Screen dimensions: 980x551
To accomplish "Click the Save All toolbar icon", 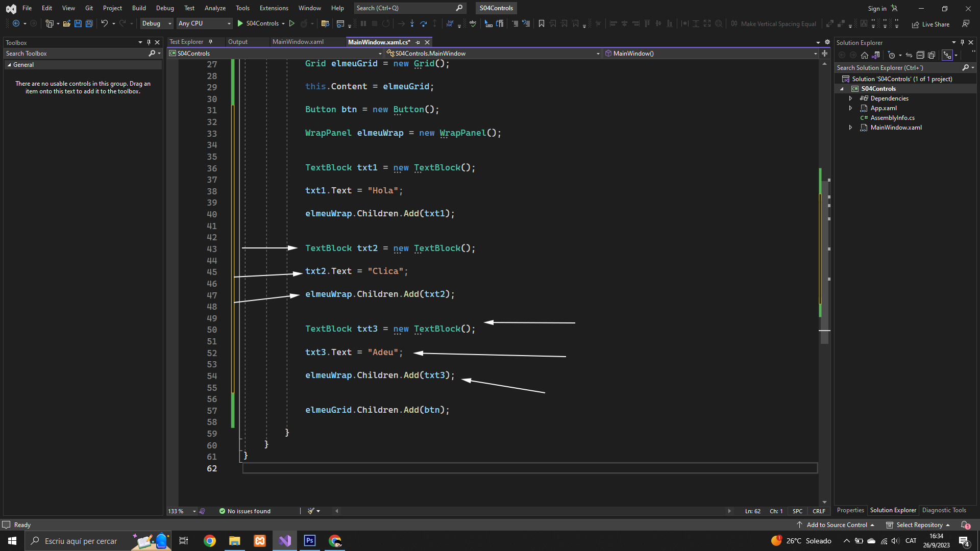I will pyautogui.click(x=89, y=23).
